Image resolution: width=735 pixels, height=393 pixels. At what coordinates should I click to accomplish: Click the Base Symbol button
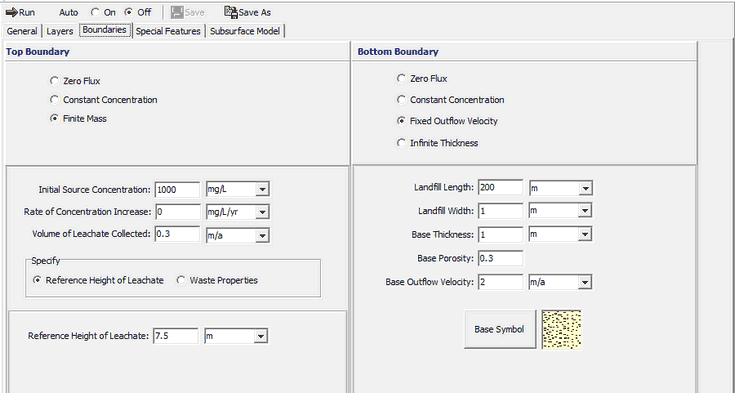pos(500,329)
